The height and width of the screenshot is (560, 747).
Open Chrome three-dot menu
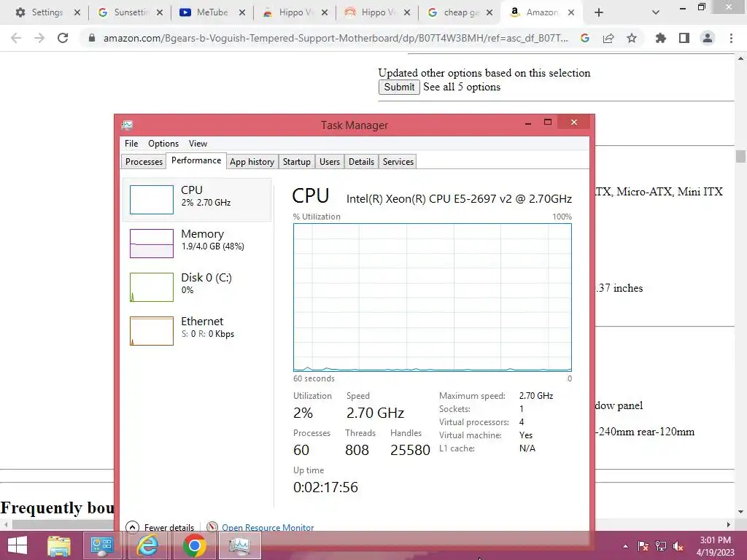(731, 38)
